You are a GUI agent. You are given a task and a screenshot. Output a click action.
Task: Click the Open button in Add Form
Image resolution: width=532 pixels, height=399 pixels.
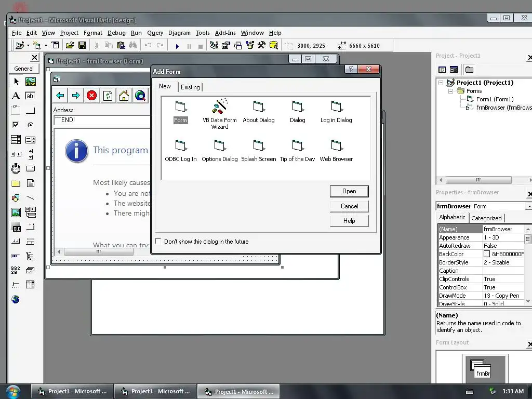click(349, 191)
